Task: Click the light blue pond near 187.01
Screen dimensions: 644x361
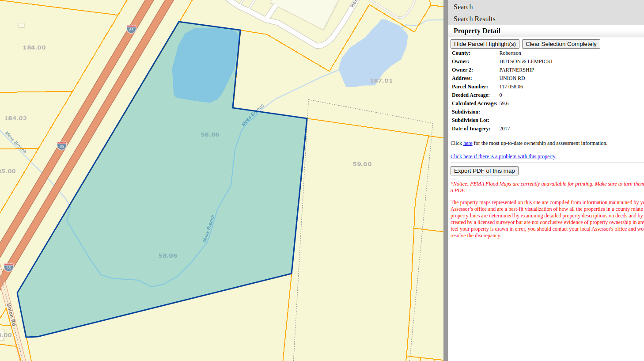Action: click(373, 53)
